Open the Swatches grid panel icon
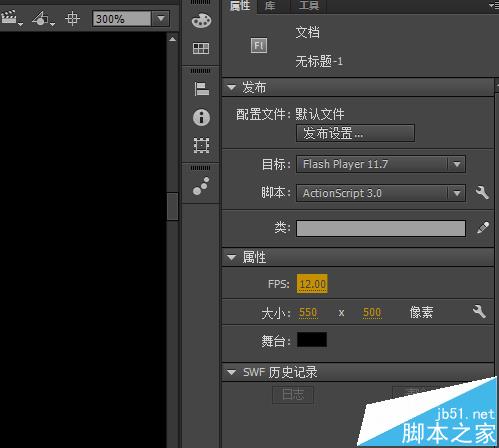The image size is (499, 448). tap(201, 48)
